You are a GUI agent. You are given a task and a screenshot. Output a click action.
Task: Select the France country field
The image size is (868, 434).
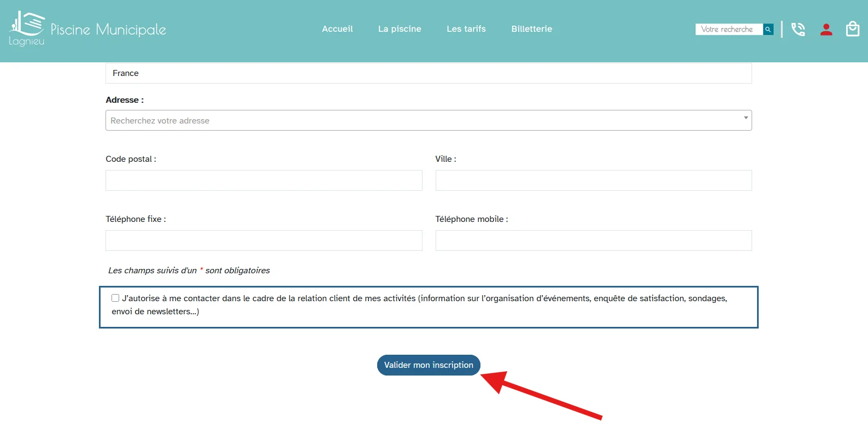click(x=429, y=73)
